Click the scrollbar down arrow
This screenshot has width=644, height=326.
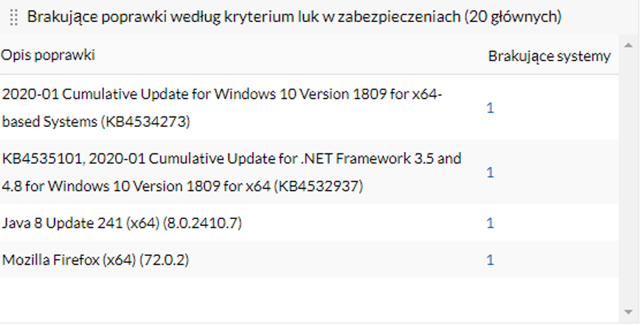(629, 312)
